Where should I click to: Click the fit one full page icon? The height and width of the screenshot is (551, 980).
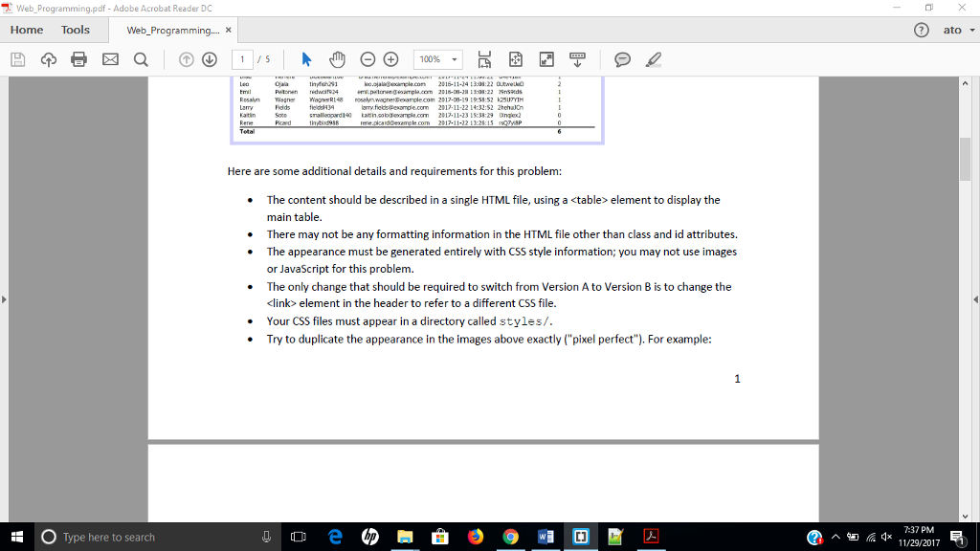[x=516, y=59]
